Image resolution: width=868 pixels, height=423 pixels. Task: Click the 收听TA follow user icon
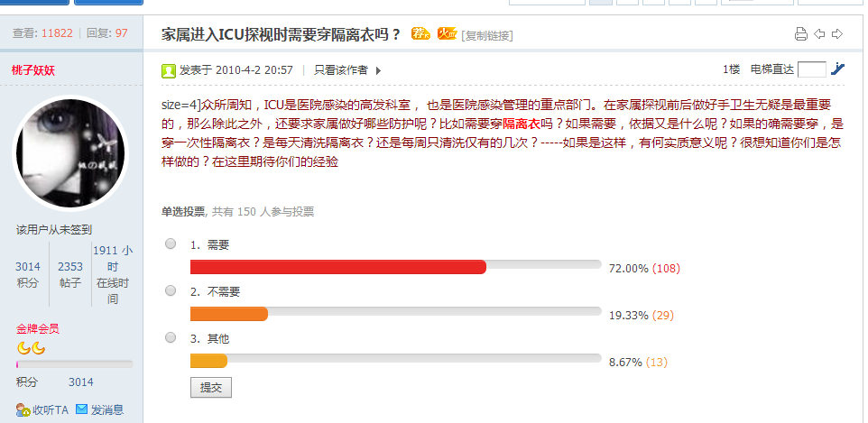(x=23, y=409)
